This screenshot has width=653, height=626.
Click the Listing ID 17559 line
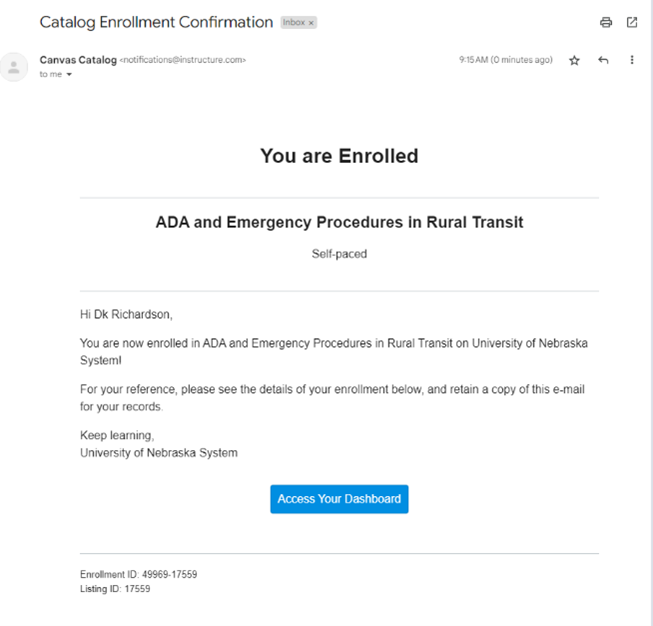[x=115, y=589]
